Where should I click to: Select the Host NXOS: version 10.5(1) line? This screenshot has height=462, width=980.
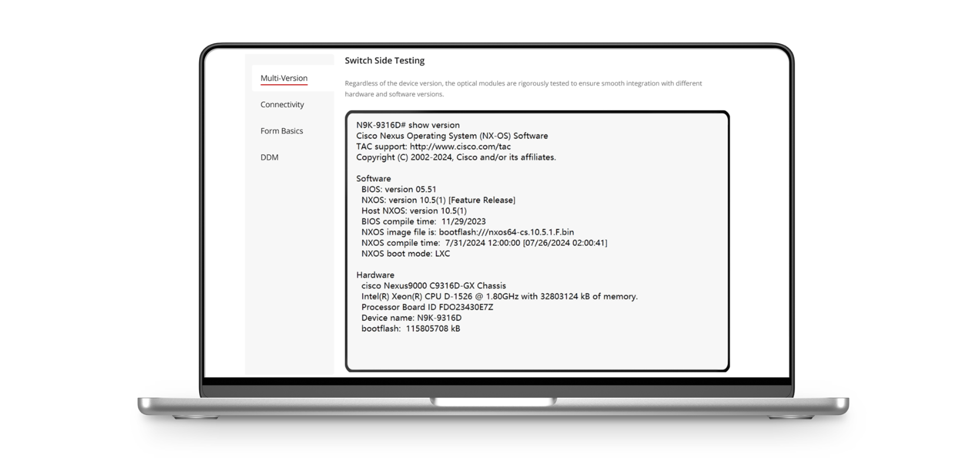click(x=414, y=211)
